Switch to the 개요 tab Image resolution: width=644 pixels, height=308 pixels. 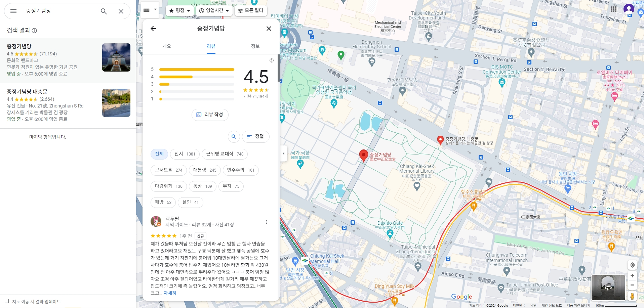pos(167,46)
